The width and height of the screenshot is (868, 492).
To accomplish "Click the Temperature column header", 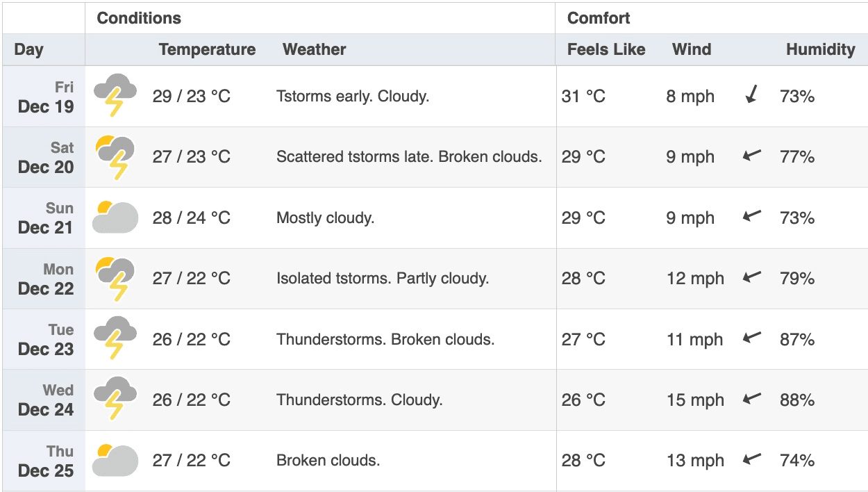I will [x=207, y=49].
